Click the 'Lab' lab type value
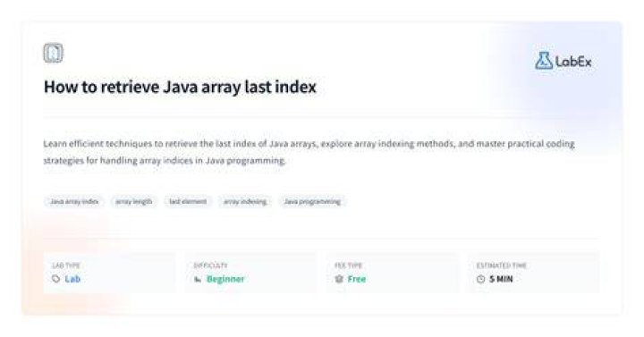 (x=72, y=279)
